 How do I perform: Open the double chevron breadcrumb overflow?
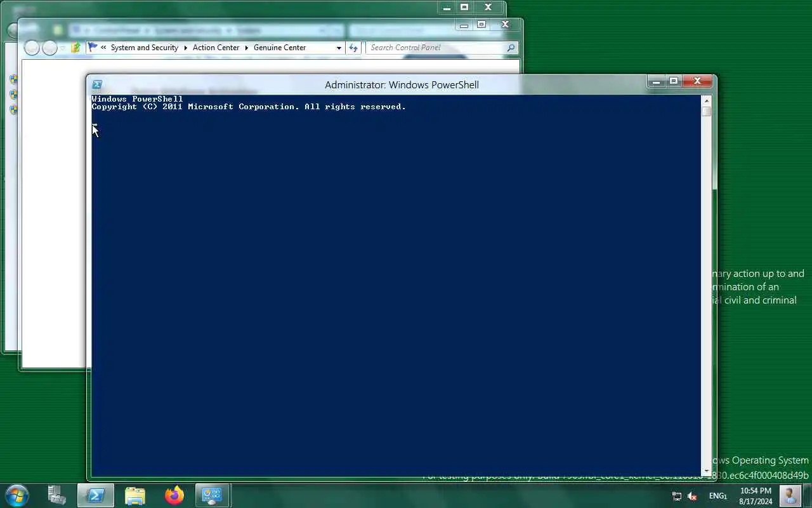point(103,48)
